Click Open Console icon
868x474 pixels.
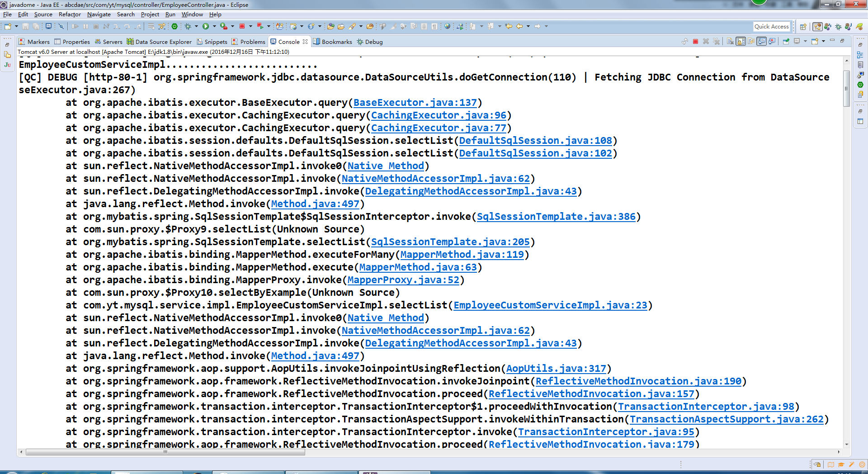pos(815,42)
